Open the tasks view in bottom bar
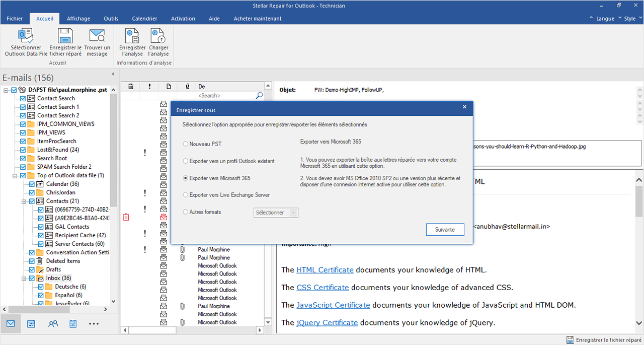 point(73,324)
